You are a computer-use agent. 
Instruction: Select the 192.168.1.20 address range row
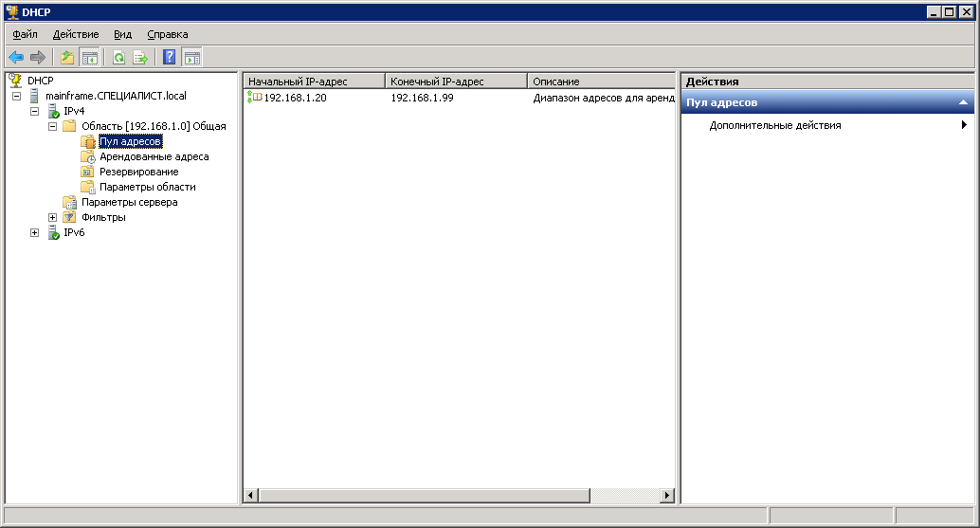tap(294, 98)
